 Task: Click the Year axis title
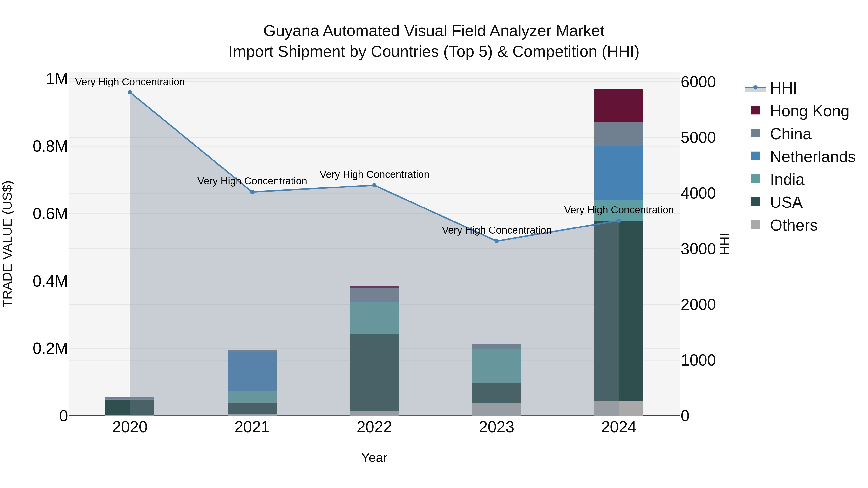pyautogui.click(x=374, y=458)
